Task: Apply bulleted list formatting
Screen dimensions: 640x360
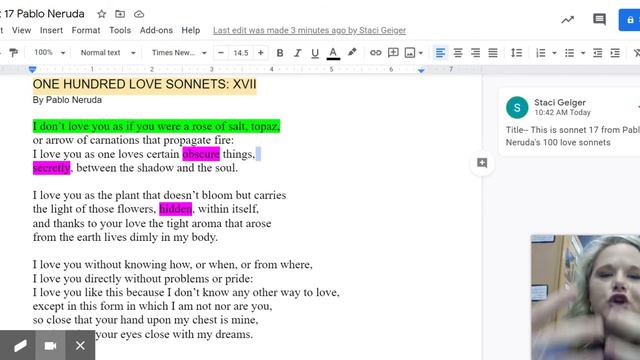Action: point(569,53)
